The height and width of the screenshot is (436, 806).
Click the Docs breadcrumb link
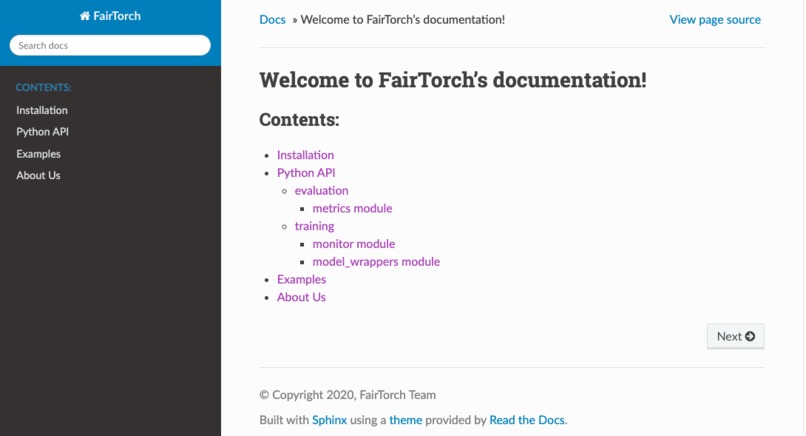[272, 20]
